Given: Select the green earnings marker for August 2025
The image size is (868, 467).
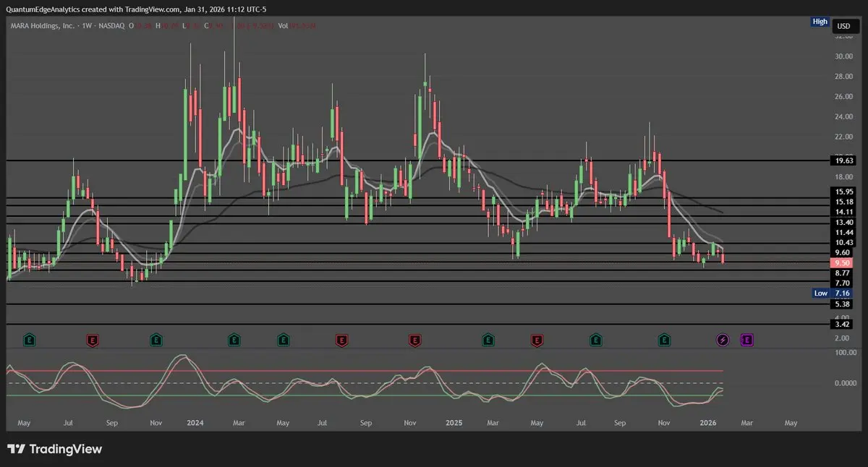Looking at the screenshot, I should pos(595,339).
